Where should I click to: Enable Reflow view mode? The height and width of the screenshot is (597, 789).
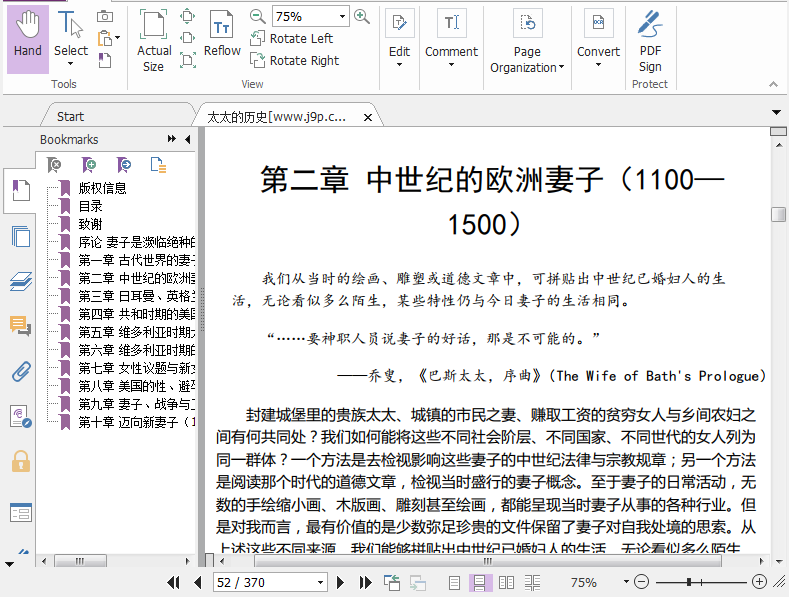(222, 36)
